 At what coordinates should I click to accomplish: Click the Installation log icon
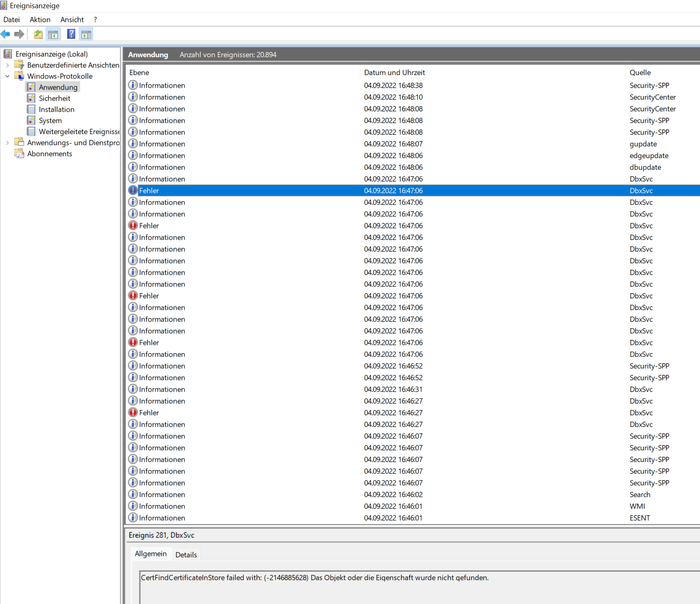(31, 109)
